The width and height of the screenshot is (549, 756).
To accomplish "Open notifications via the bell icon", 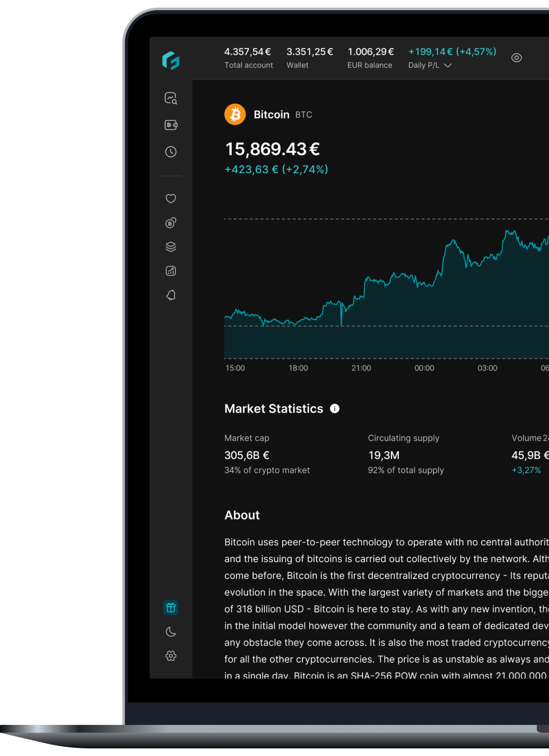I will tap(171, 295).
